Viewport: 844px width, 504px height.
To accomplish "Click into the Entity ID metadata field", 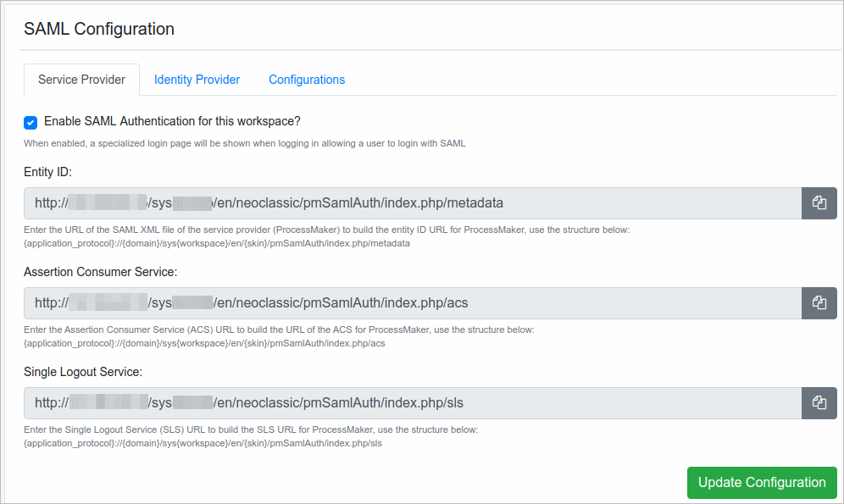I will pos(412,203).
